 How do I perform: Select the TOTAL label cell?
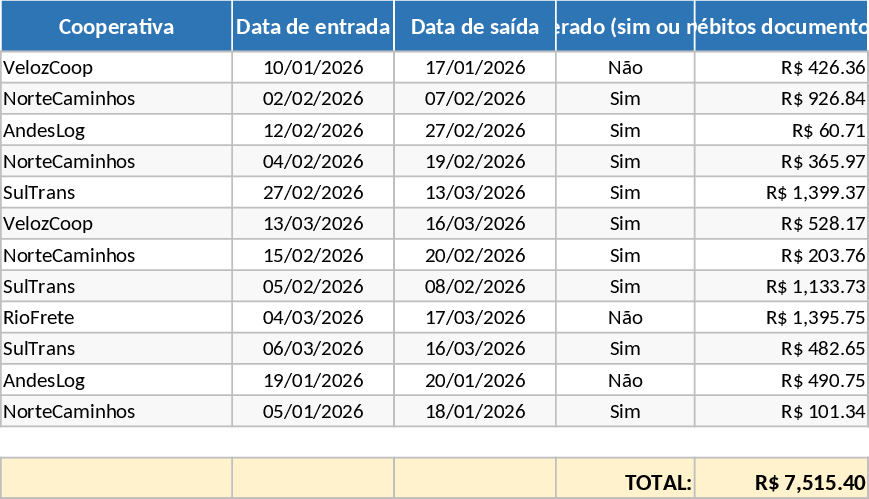coord(625,482)
